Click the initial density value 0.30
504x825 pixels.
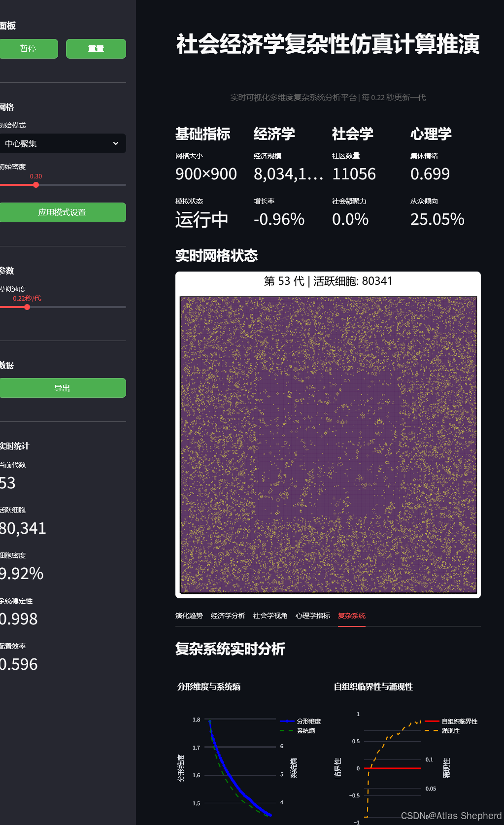(x=36, y=176)
